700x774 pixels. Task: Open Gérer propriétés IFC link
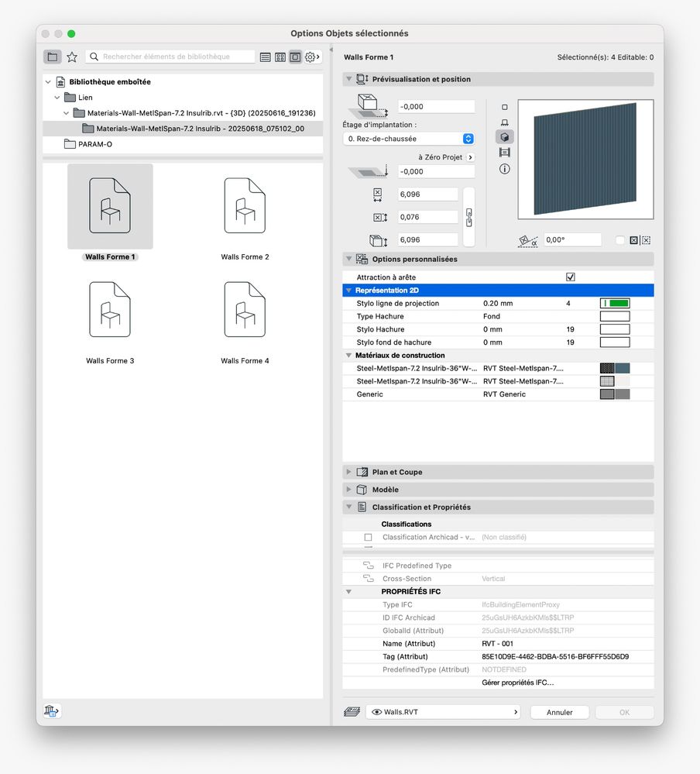(x=517, y=682)
